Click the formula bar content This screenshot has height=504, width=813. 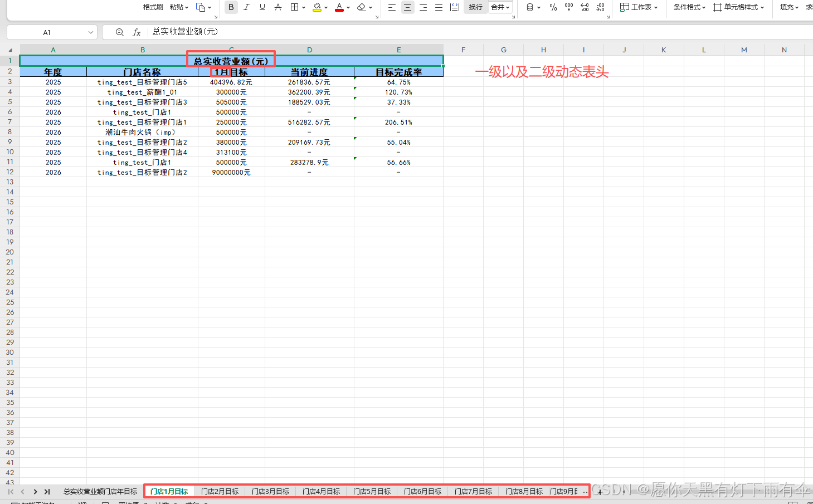point(185,32)
